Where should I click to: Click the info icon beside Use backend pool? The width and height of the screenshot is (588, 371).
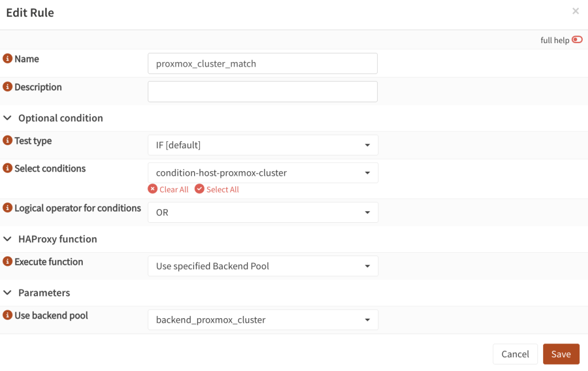7,315
